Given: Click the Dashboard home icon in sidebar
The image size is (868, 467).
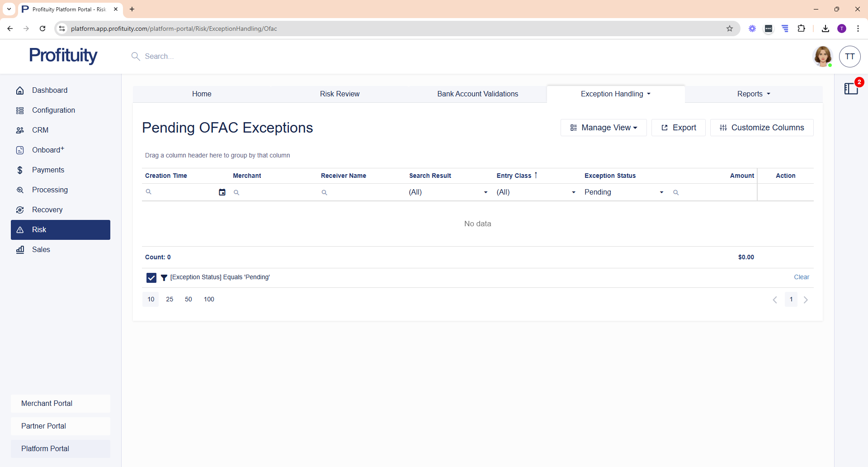Looking at the screenshot, I should coord(20,91).
